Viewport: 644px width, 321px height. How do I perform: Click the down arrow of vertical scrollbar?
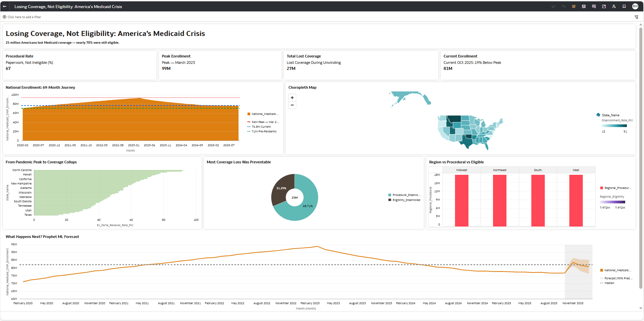pos(641,308)
